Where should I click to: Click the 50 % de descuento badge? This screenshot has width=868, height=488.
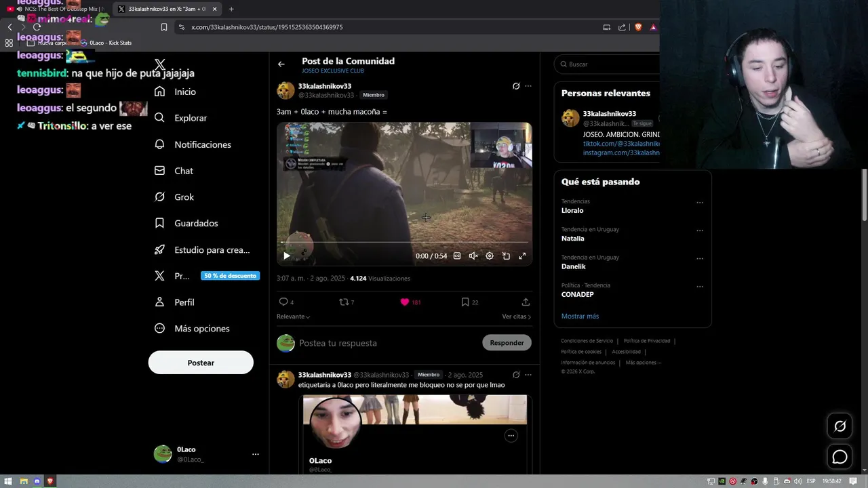[x=230, y=276]
